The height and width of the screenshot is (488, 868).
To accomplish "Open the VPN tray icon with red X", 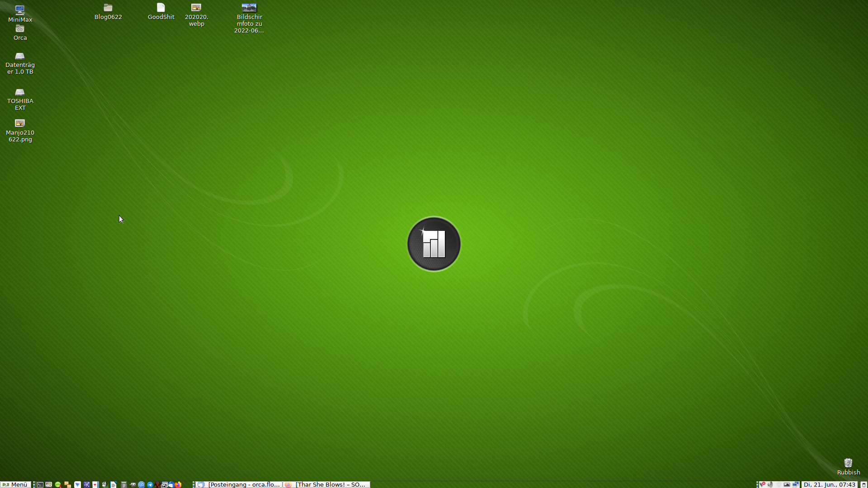I will tap(762, 484).
